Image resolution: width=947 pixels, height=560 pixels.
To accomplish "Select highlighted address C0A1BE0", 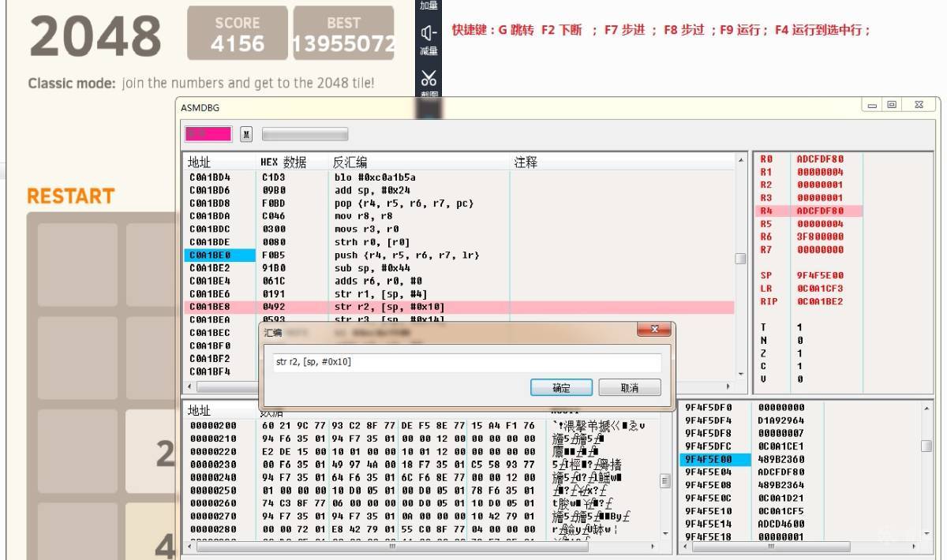I will (220, 256).
